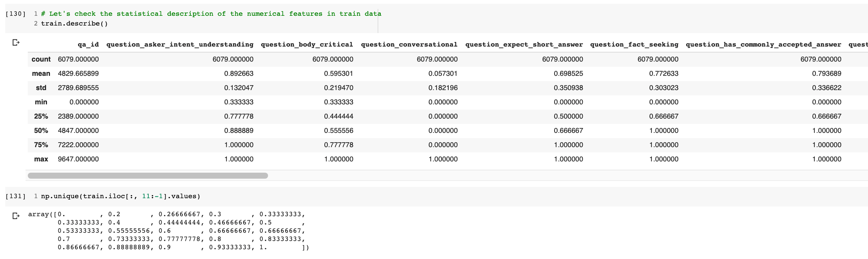
Task: Click the code comment in cell 130
Action: click(x=211, y=14)
